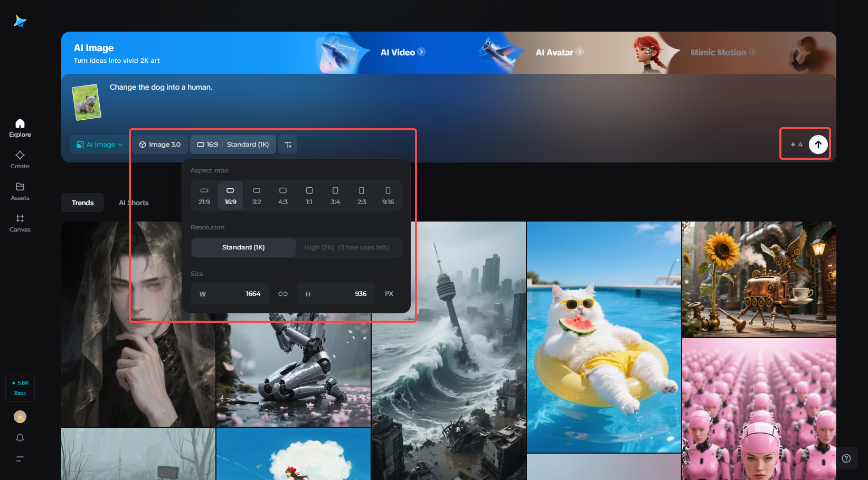
Task: Open the help question mark button
Action: coord(846,458)
